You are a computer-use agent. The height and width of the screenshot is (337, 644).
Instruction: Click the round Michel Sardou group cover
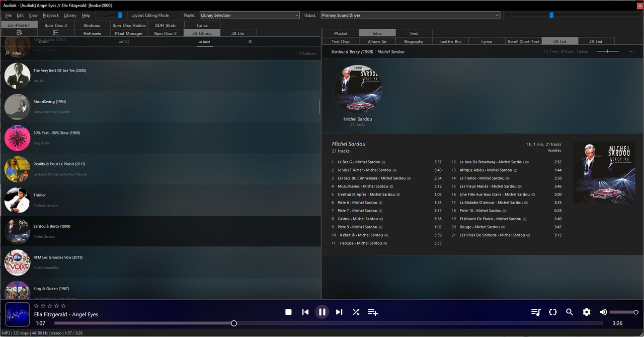pos(358,89)
